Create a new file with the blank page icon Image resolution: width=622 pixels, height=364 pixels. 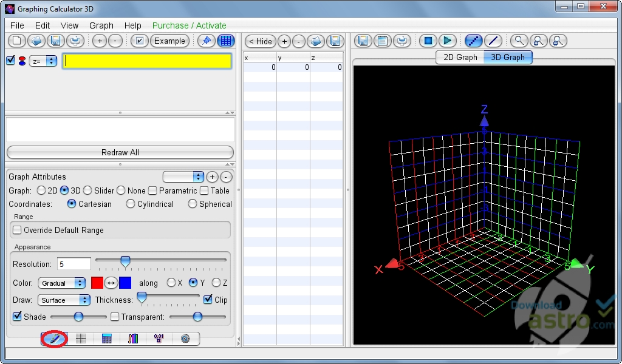click(x=17, y=41)
